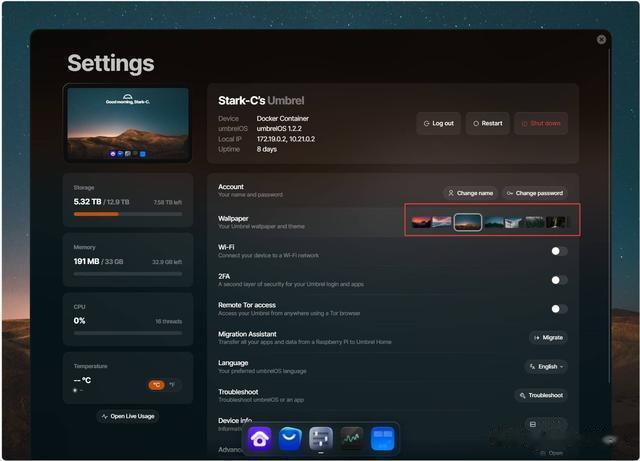Click the 'umbrelOS 1.2.2' version text
This screenshot has height=461, width=640.
[279, 129]
